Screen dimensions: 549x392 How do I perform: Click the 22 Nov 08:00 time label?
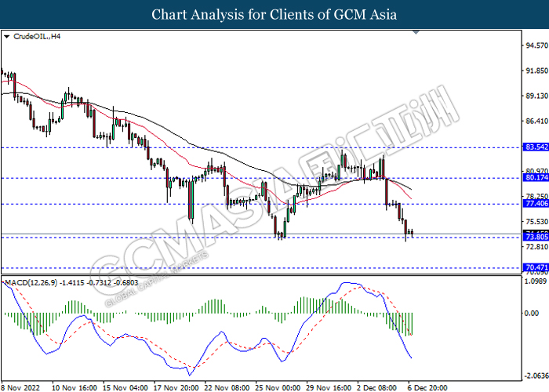coord(227,388)
